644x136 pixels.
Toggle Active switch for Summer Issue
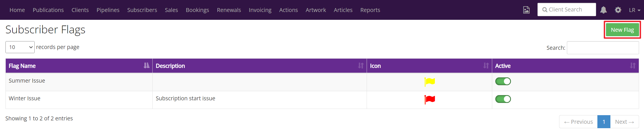[x=503, y=81]
